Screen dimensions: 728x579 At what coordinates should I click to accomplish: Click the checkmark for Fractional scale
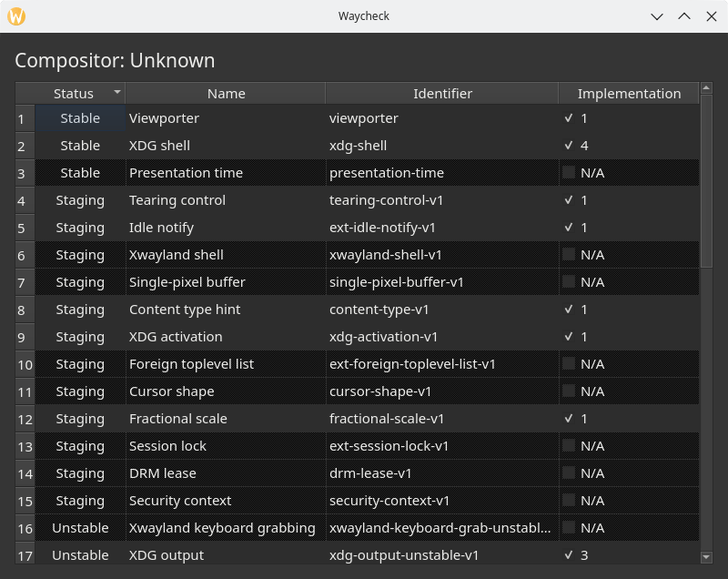[569, 419]
